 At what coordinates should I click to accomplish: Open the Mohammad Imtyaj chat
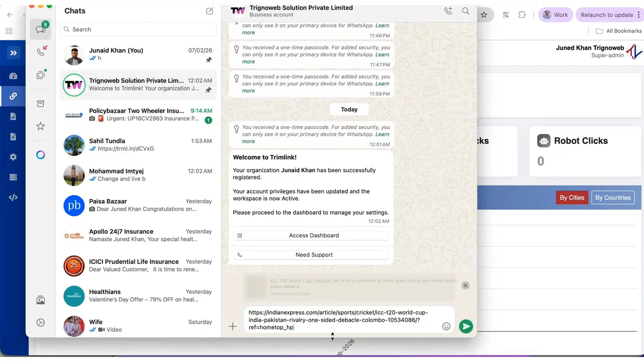click(138, 175)
